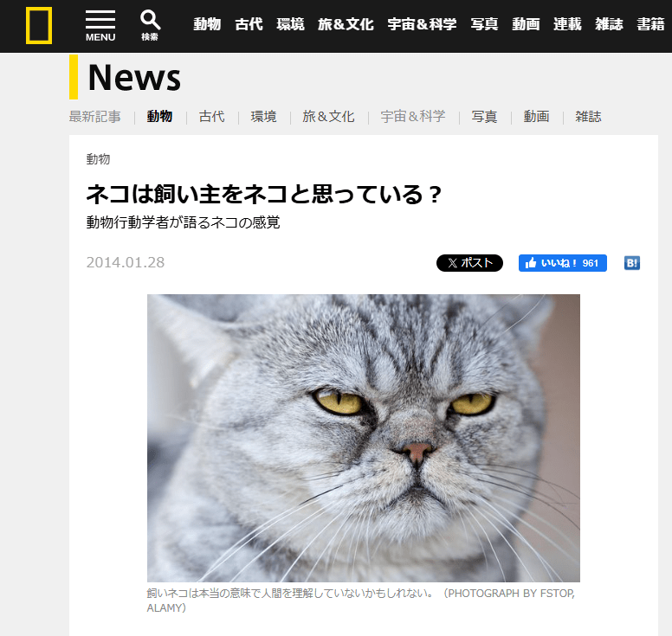This screenshot has height=636, width=672.
Task: Select the 動画 News sub-tab
Action: pyautogui.click(x=536, y=117)
